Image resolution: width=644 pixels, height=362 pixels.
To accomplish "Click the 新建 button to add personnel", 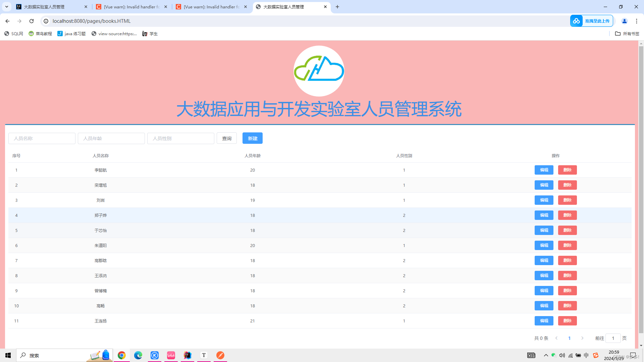I will coord(252,138).
